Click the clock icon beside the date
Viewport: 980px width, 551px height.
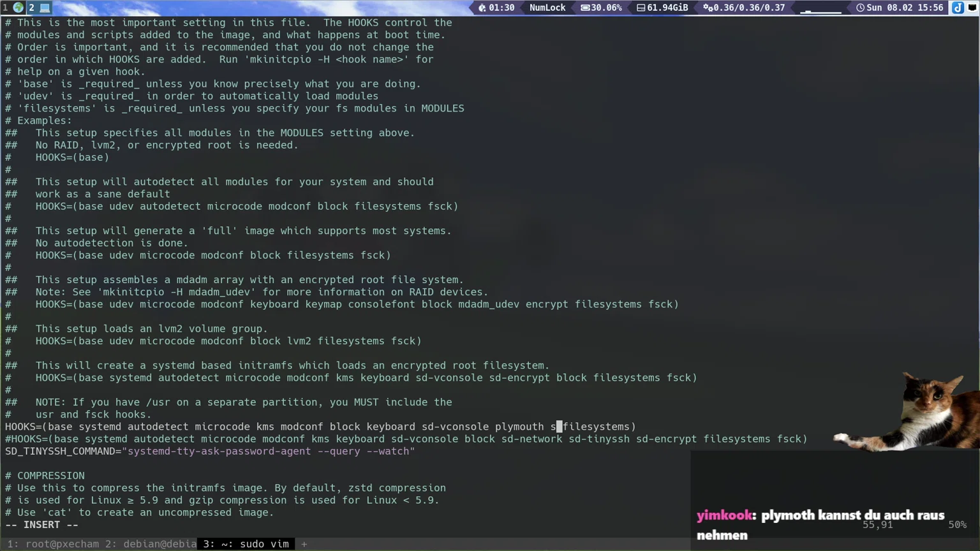(x=860, y=8)
